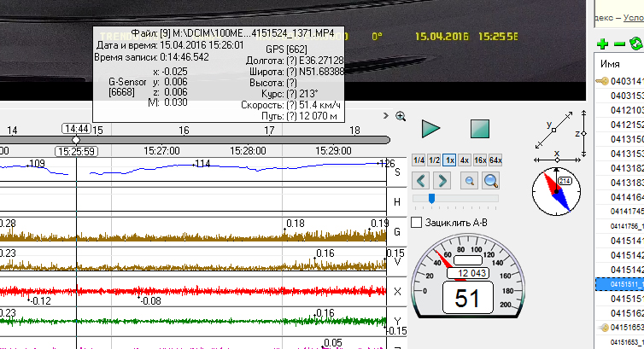Select 16x playback speed

(480, 160)
